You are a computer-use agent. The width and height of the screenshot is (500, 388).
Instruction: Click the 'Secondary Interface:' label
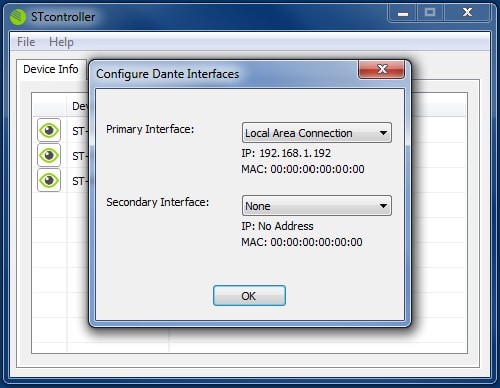pyautogui.click(x=158, y=202)
